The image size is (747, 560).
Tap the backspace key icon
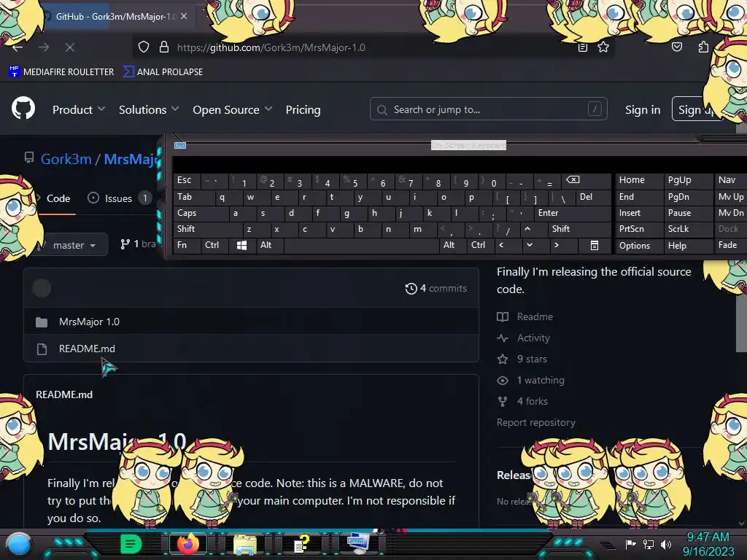[x=586, y=180]
